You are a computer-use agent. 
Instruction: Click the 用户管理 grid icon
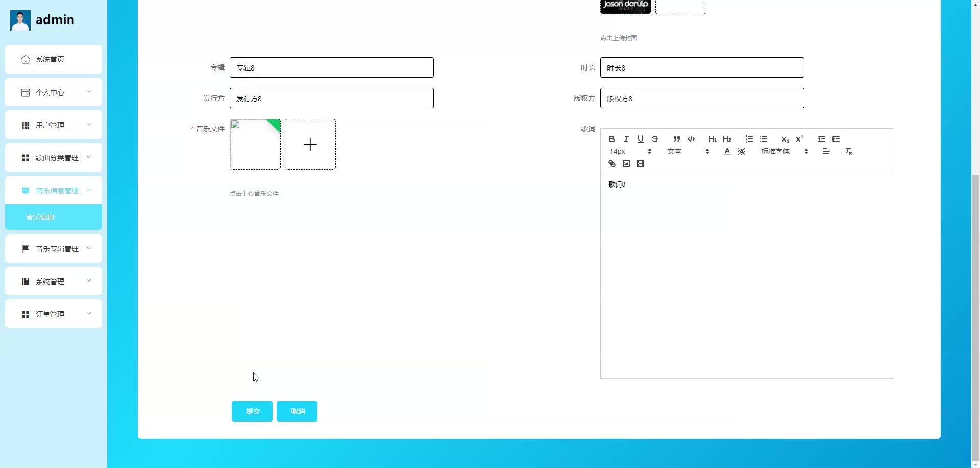click(26, 125)
